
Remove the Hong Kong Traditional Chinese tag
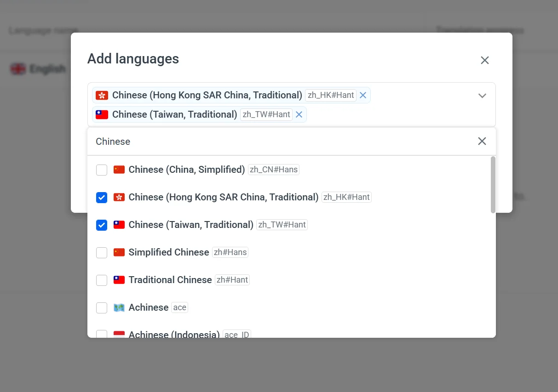[363, 95]
